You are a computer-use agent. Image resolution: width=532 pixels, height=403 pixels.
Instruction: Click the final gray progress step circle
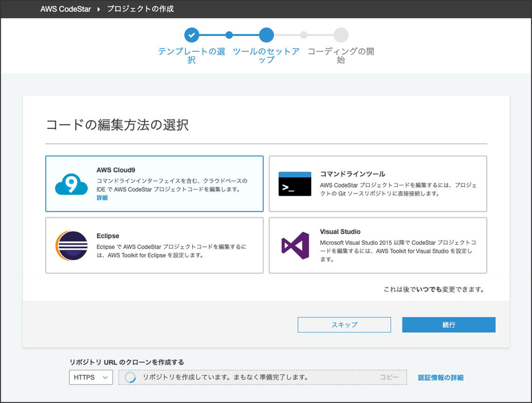[341, 35]
